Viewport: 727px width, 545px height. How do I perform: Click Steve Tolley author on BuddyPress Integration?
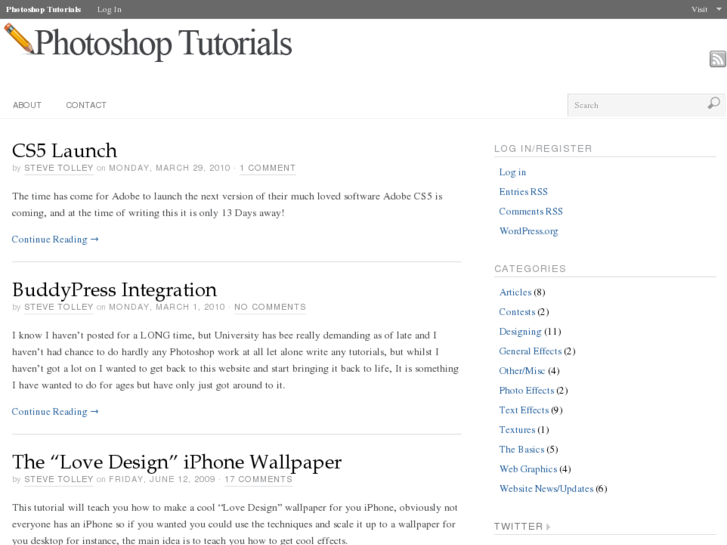(59, 307)
